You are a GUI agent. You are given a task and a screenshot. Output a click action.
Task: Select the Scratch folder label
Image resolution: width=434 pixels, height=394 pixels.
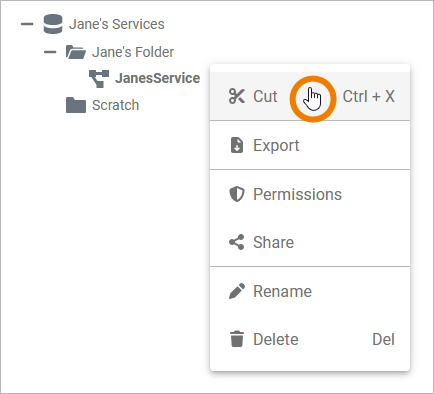click(115, 105)
